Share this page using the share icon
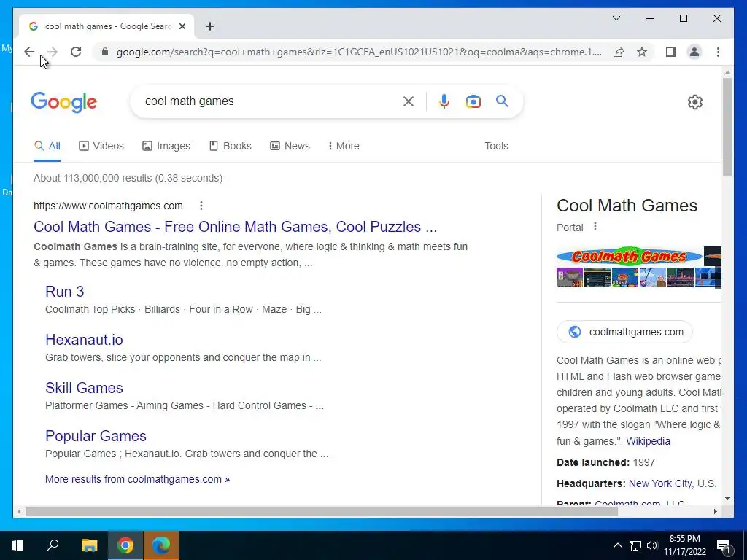This screenshot has height=560, width=747. (619, 52)
